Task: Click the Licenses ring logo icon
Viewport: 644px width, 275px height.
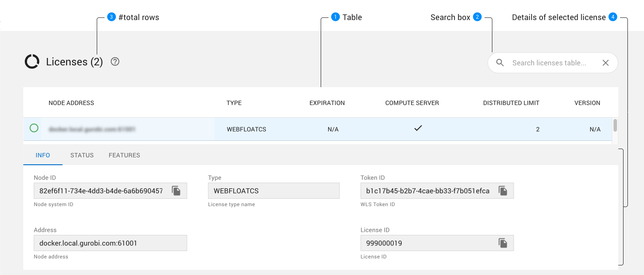Action: pyautogui.click(x=32, y=62)
